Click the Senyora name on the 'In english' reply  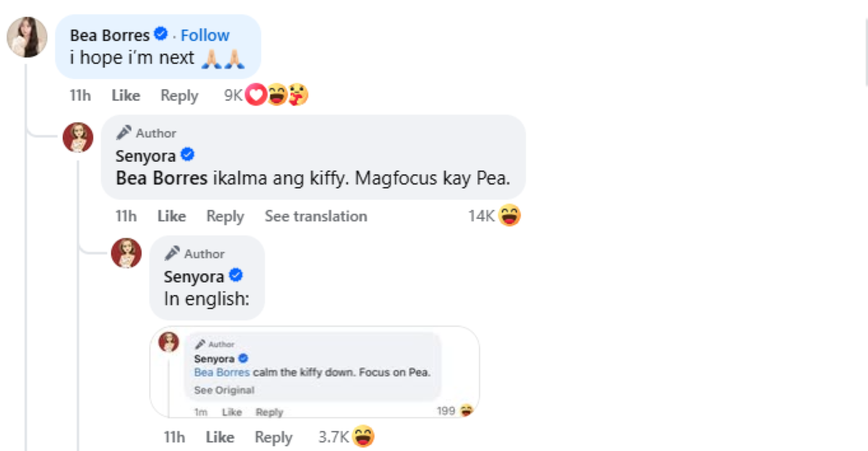point(192,276)
